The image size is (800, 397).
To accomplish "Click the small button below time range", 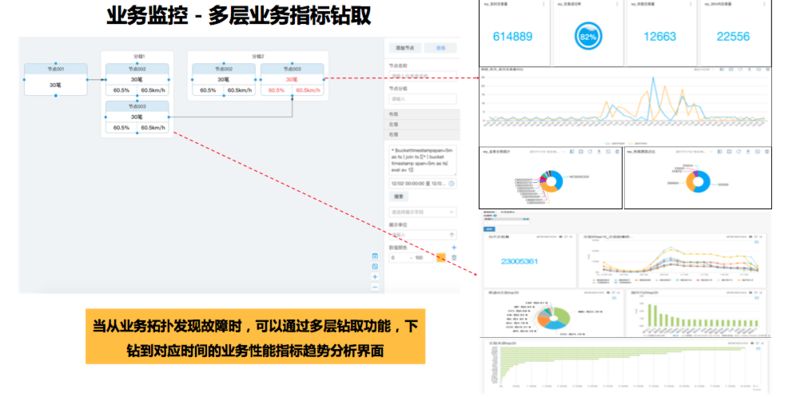I will tap(398, 196).
